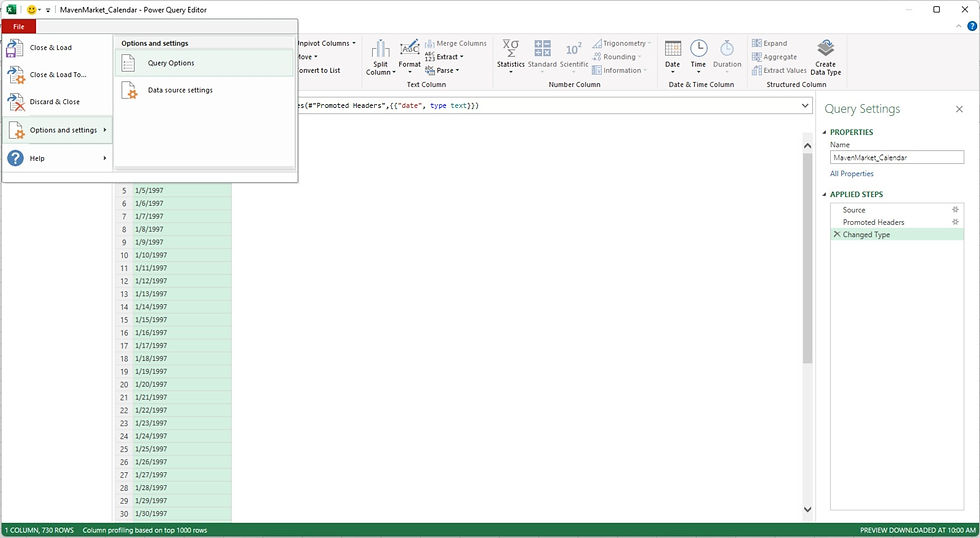Choose Close & Load from File menu

point(58,47)
